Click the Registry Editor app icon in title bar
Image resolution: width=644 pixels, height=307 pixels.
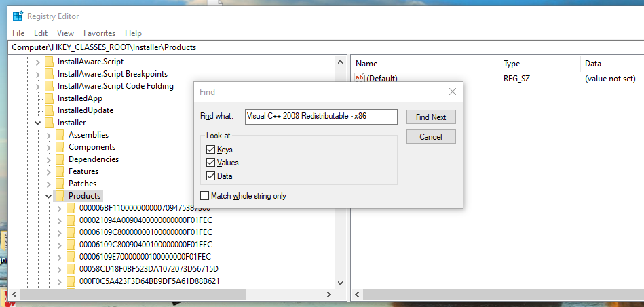[x=17, y=16]
